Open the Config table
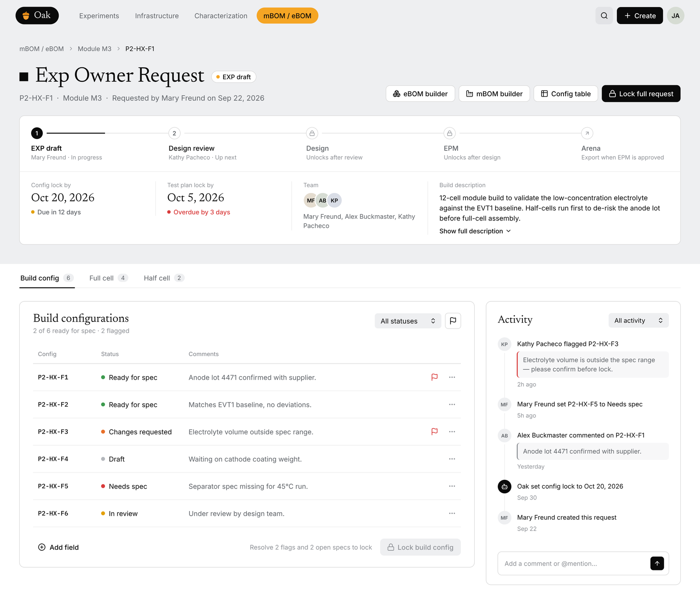The image size is (700, 612). pos(566,94)
